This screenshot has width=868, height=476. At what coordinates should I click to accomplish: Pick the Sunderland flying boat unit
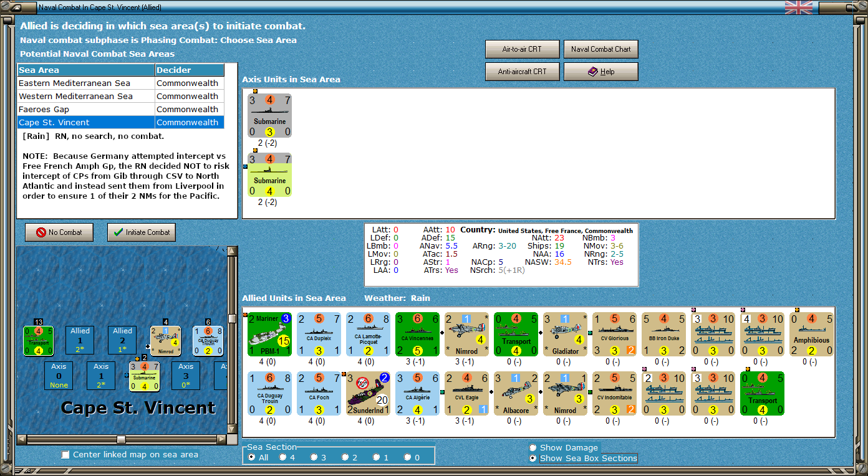click(x=369, y=393)
